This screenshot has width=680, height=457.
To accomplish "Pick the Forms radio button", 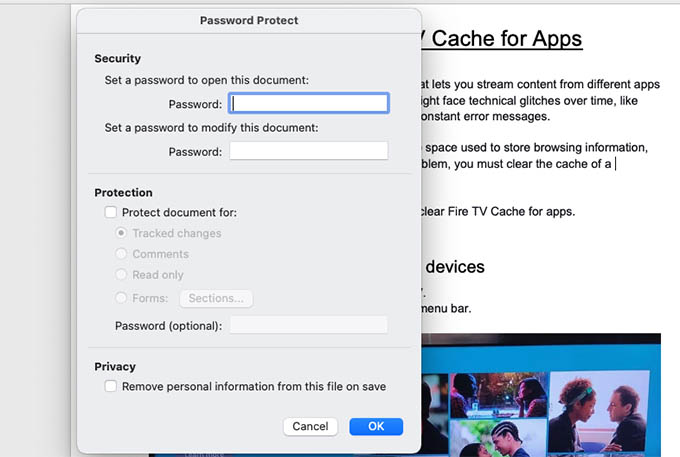I will pyautogui.click(x=121, y=298).
